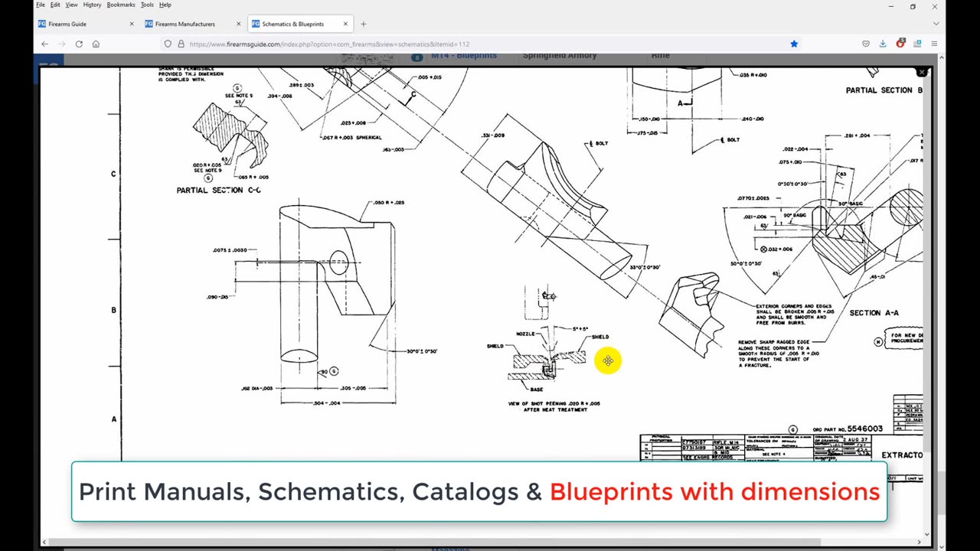Open the Tools menu
The height and width of the screenshot is (551, 980).
point(147,5)
